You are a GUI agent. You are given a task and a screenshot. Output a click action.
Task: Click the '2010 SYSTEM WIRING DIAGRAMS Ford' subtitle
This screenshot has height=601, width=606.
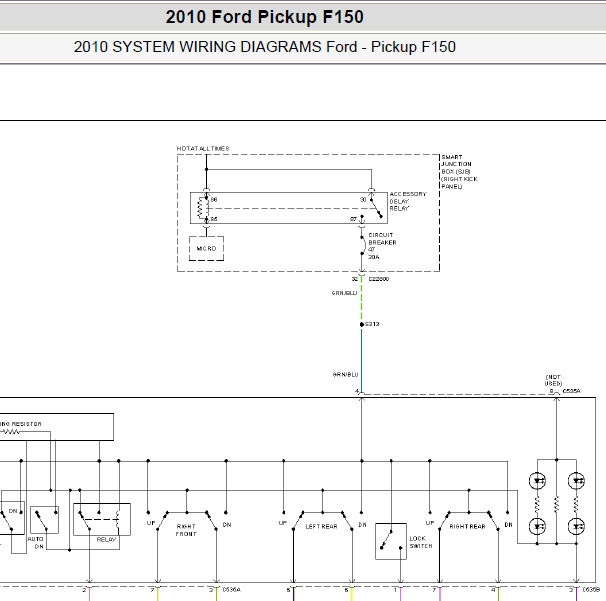coord(215,47)
